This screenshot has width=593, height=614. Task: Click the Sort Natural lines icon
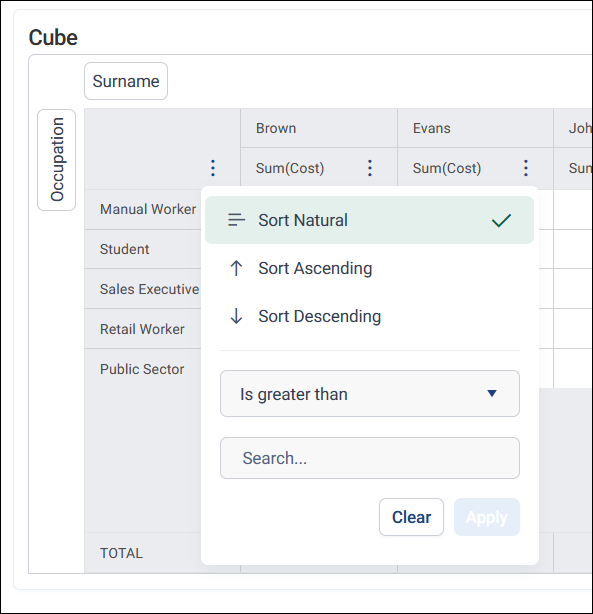[237, 220]
